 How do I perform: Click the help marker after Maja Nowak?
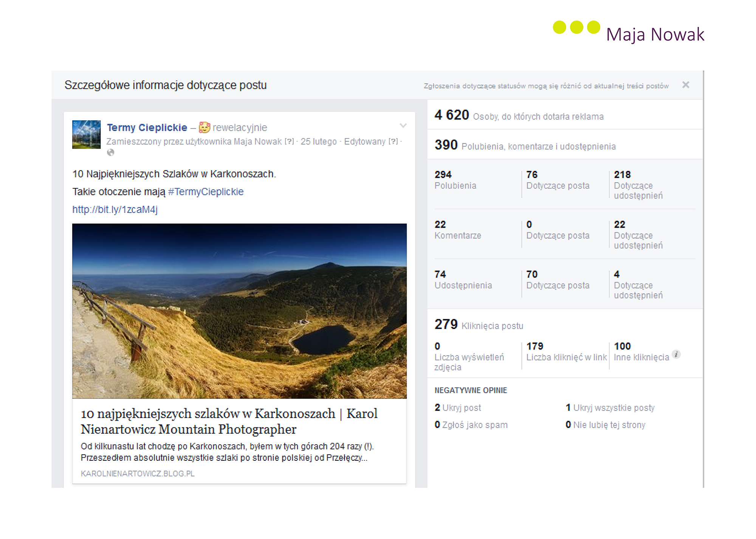point(289,141)
